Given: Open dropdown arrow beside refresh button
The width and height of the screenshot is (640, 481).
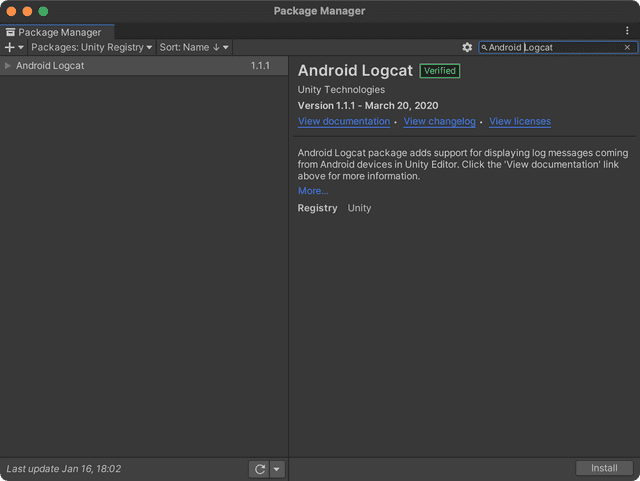Looking at the screenshot, I should coord(277,469).
